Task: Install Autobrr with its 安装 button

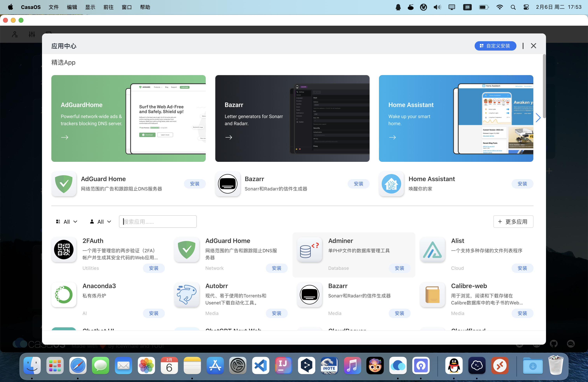Action: [x=276, y=313]
